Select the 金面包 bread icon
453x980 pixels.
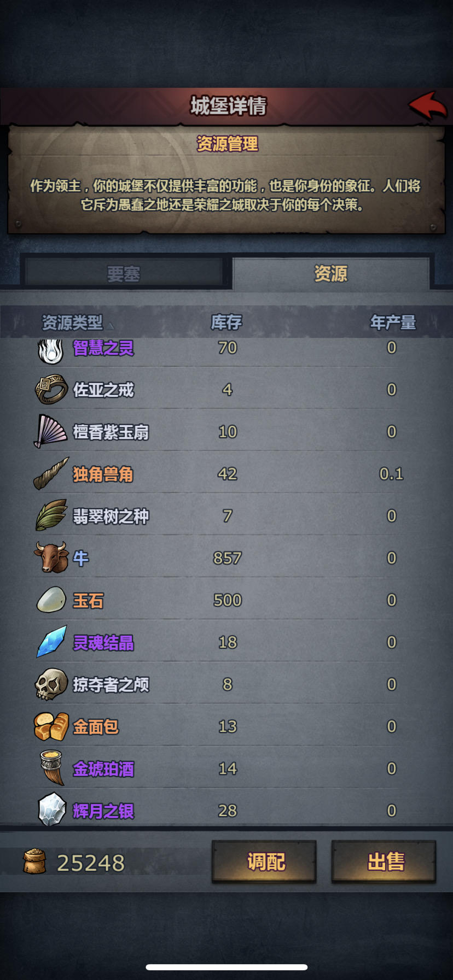point(51,726)
